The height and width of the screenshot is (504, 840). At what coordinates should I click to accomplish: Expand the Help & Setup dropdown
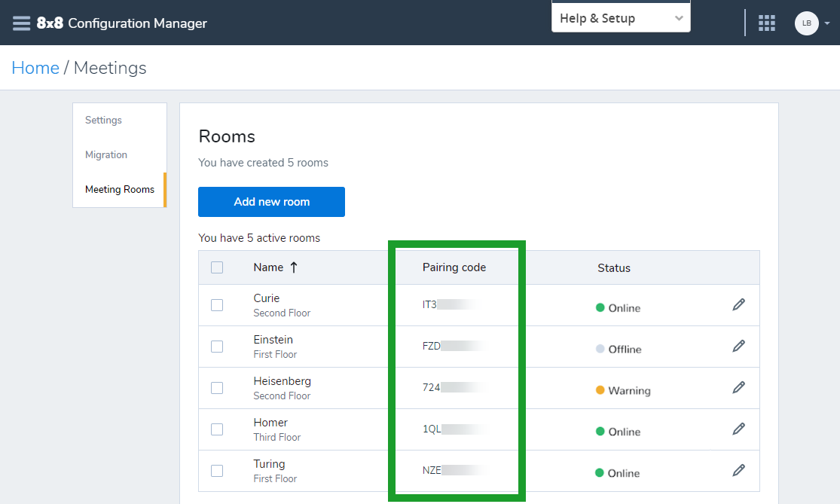point(621,18)
